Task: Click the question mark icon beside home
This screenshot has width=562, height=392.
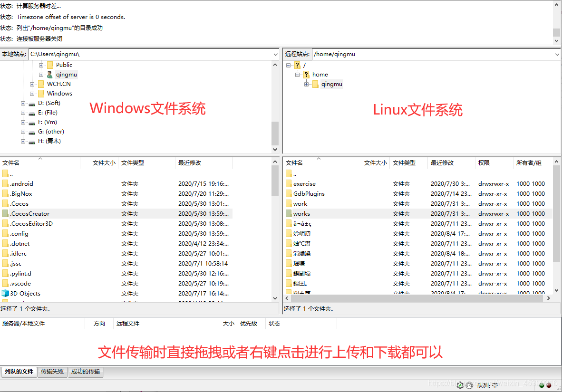Action: point(306,75)
